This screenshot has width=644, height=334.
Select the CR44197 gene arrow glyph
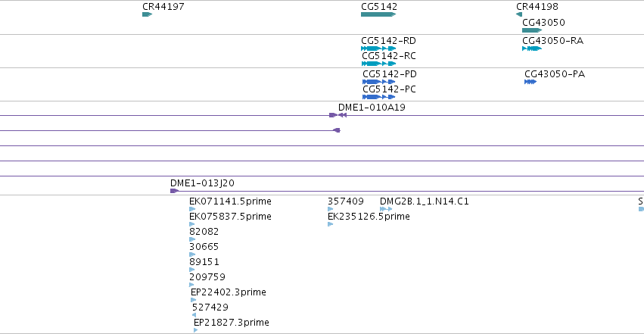pyautogui.click(x=147, y=14)
